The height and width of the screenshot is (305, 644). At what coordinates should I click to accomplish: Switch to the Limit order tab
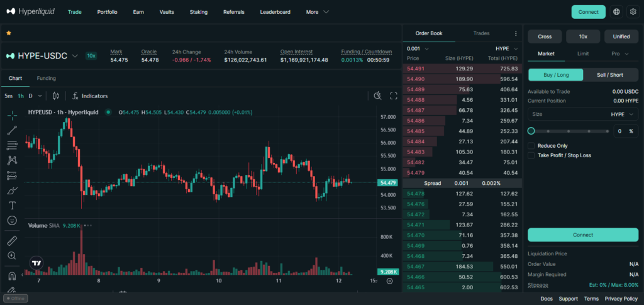[583, 54]
